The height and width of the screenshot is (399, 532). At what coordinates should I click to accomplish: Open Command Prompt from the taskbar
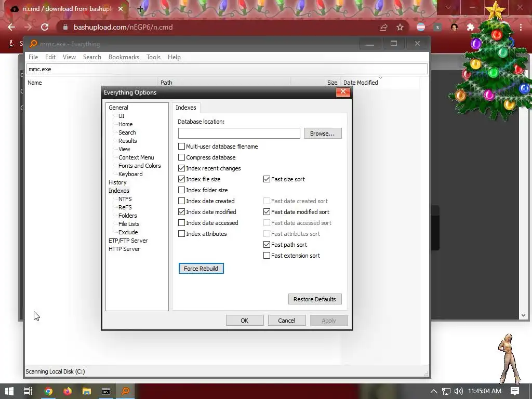click(x=106, y=391)
